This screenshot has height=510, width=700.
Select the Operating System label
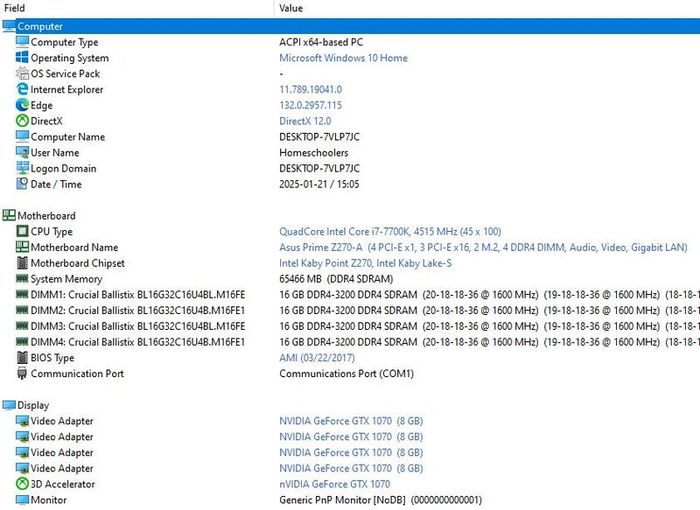[x=70, y=58]
